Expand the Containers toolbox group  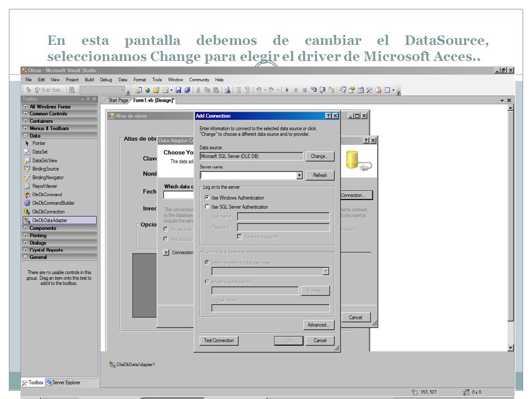tap(25, 121)
